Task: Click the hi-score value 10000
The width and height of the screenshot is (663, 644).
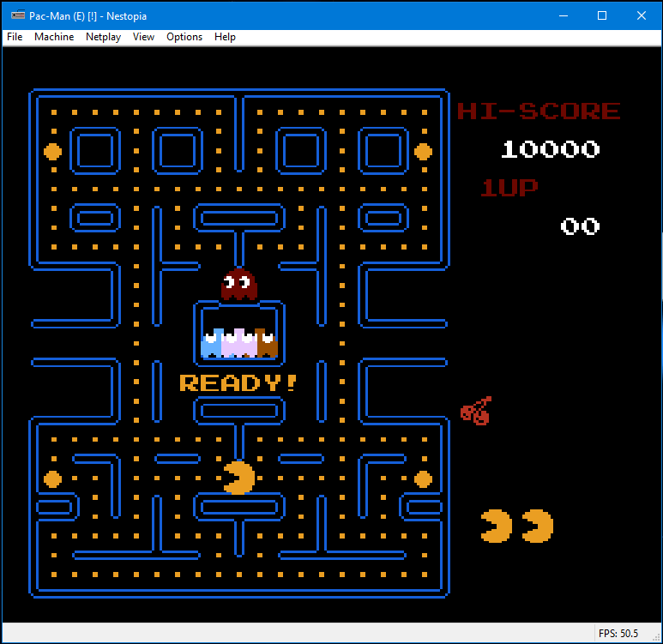Action: (x=550, y=149)
